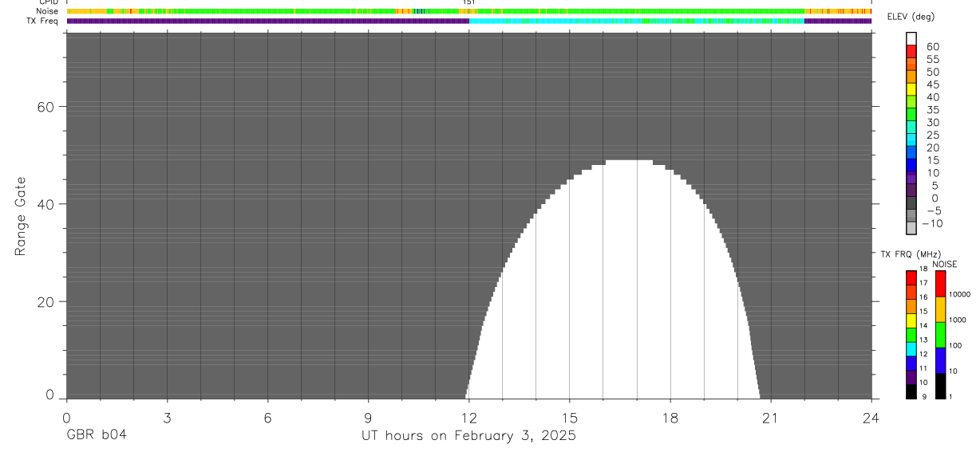980x452 pixels.
Task: Click the 'Range Gate' y-axis title
Action: pos(22,216)
